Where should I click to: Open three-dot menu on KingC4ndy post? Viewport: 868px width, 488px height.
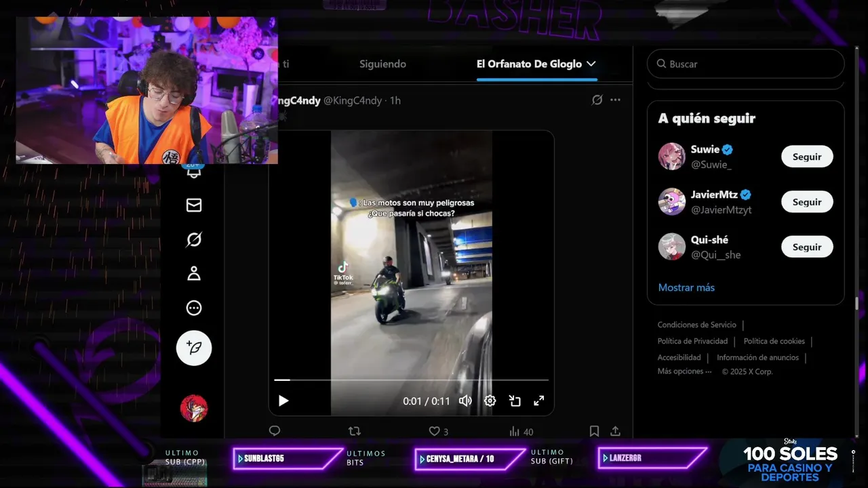point(615,100)
